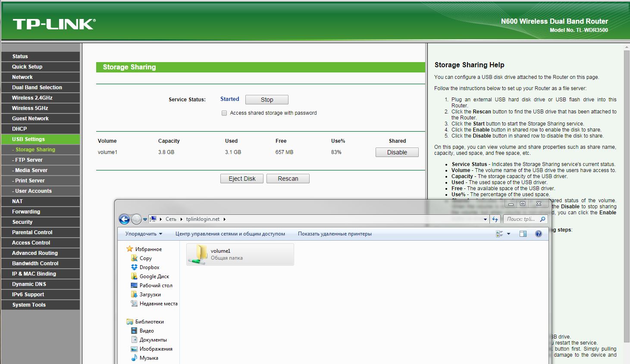Expand Explorer address bar history dropdown
Image resolution: width=630 pixels, height=364 pixels.
(x=486, y=220)
